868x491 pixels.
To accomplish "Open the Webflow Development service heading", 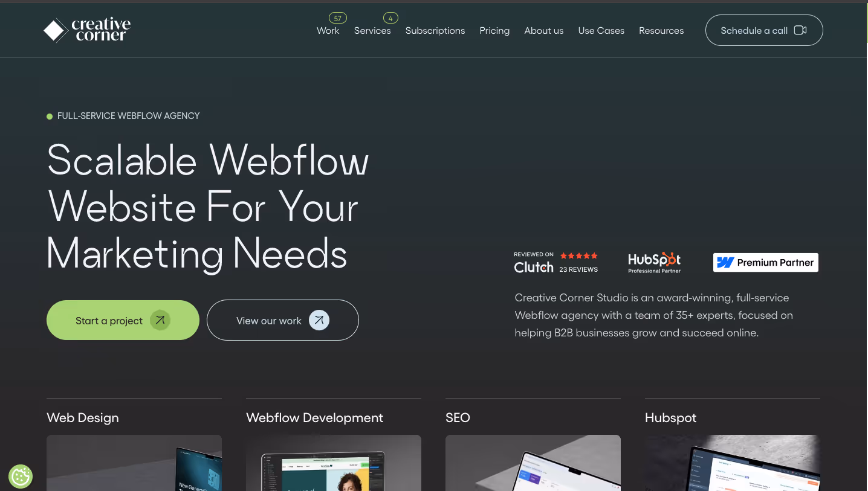I will point(315,418).
